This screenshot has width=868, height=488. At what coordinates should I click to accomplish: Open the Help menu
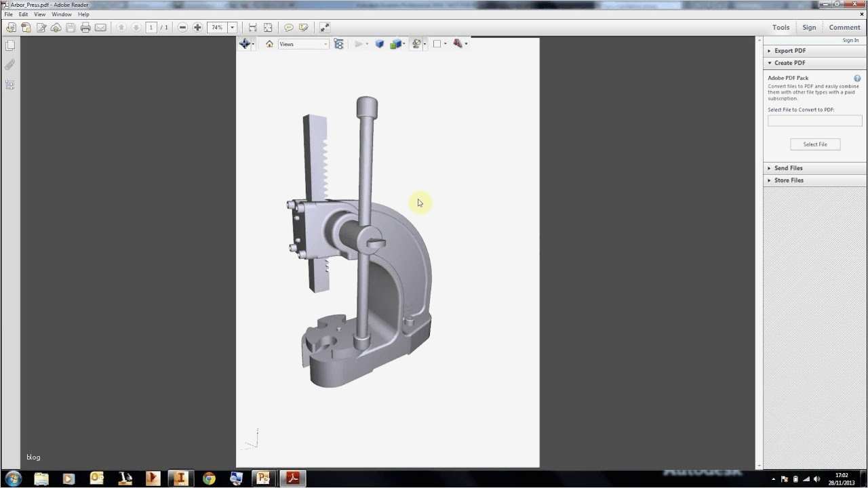[83, 14]
